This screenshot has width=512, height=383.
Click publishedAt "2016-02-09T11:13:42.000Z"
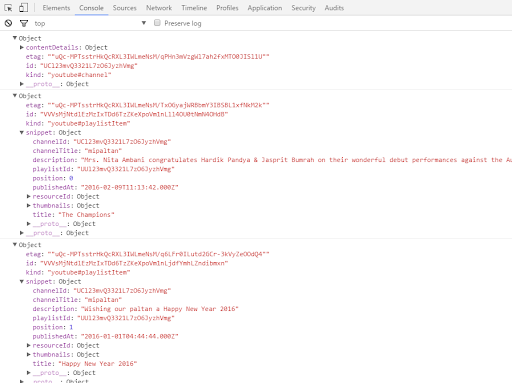pyautogui.click(x=130, y=187)
